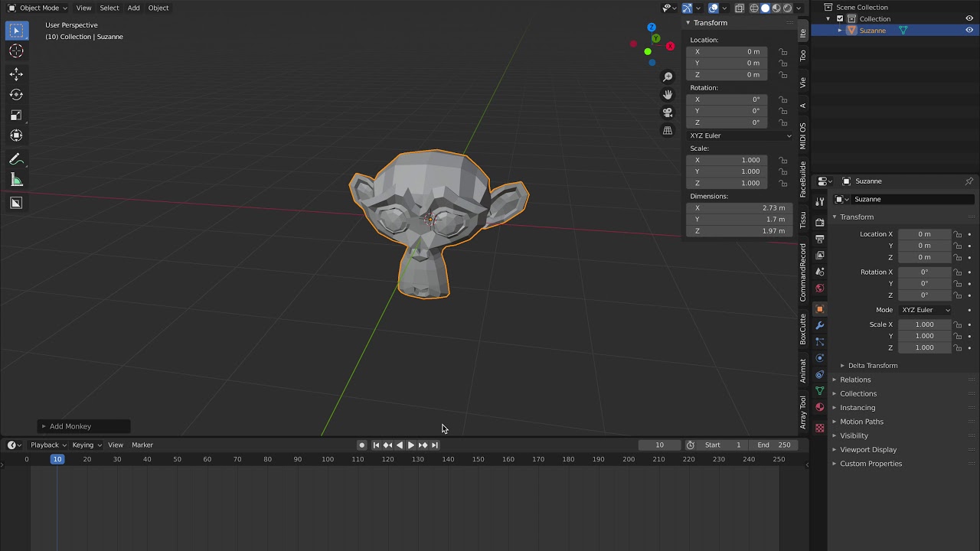Select the combined Transform tool

(16, 135)
